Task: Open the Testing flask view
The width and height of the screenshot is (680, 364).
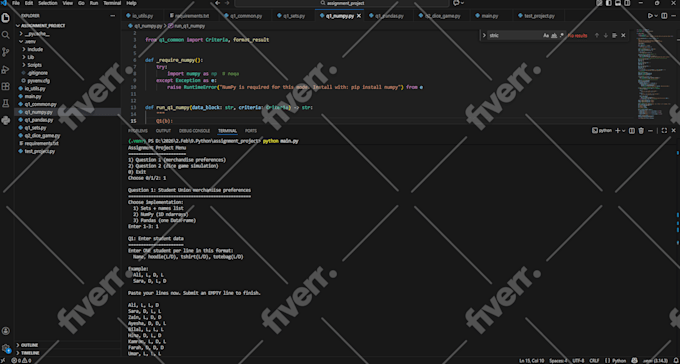Action: [6, 103]
